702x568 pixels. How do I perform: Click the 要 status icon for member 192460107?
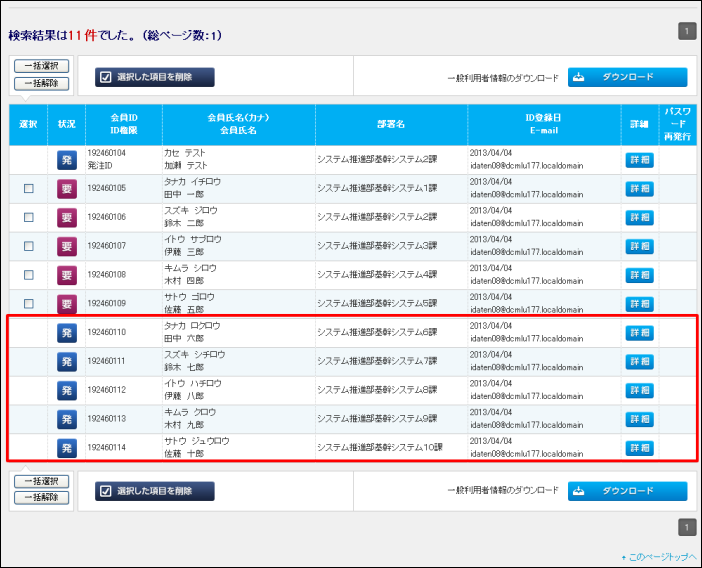coord(66,246)
